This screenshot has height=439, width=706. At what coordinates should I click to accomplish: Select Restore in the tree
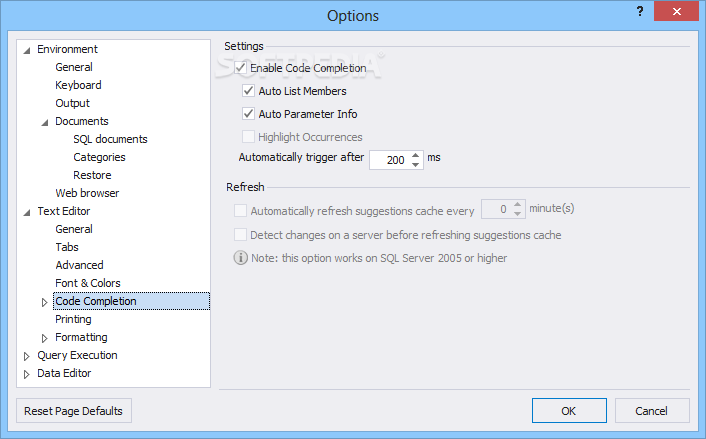92,175
